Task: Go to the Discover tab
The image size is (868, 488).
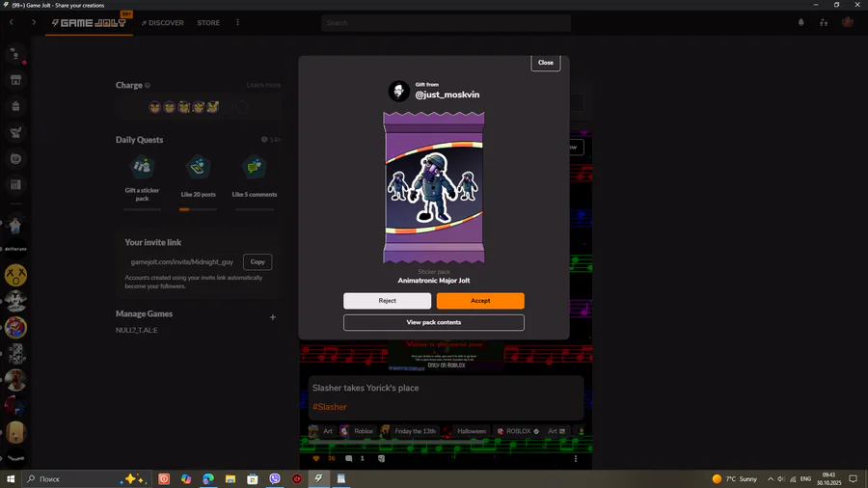Action: tap(163, 23)
